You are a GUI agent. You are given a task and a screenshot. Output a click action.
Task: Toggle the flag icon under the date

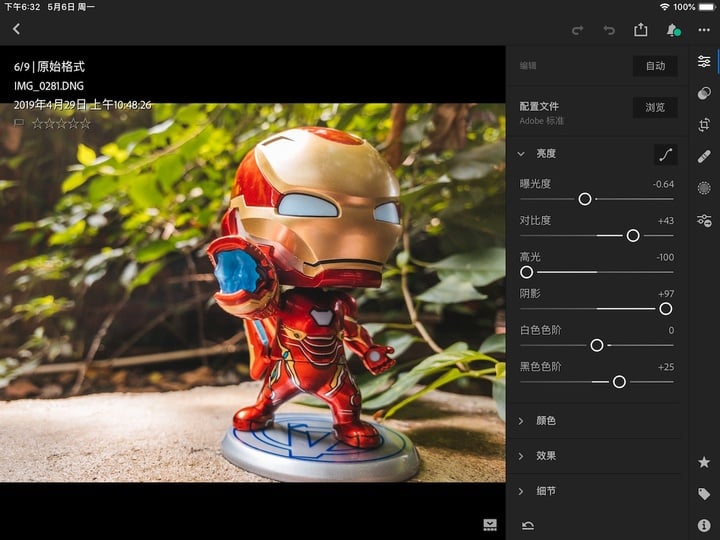[19, 123]
